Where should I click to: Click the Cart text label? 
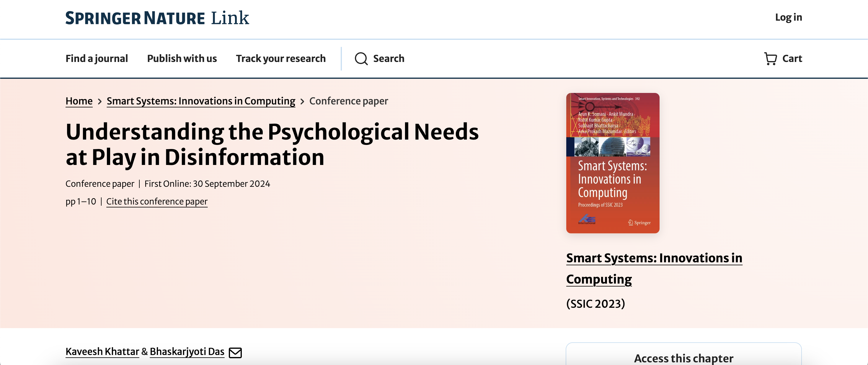(x=792, y=59)
